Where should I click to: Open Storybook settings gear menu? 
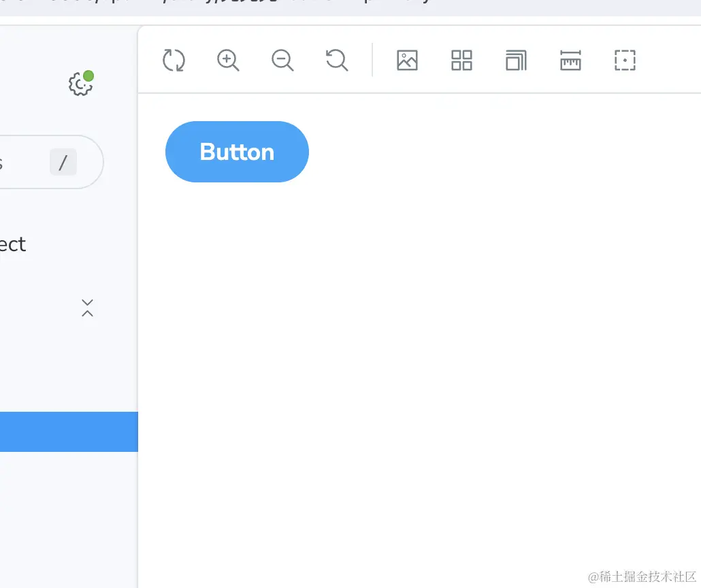tap(80, 84)
